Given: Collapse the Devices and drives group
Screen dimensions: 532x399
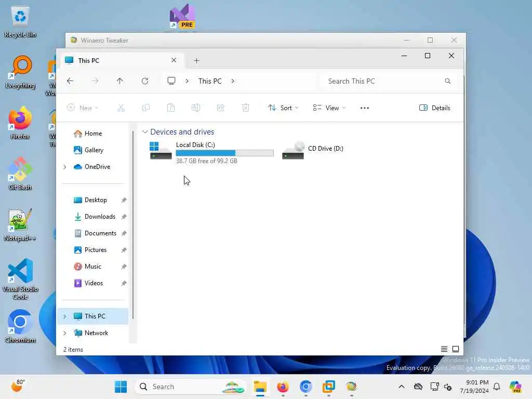Looking at the screenshot, I should pyautogui.click(x=145, y=131).
